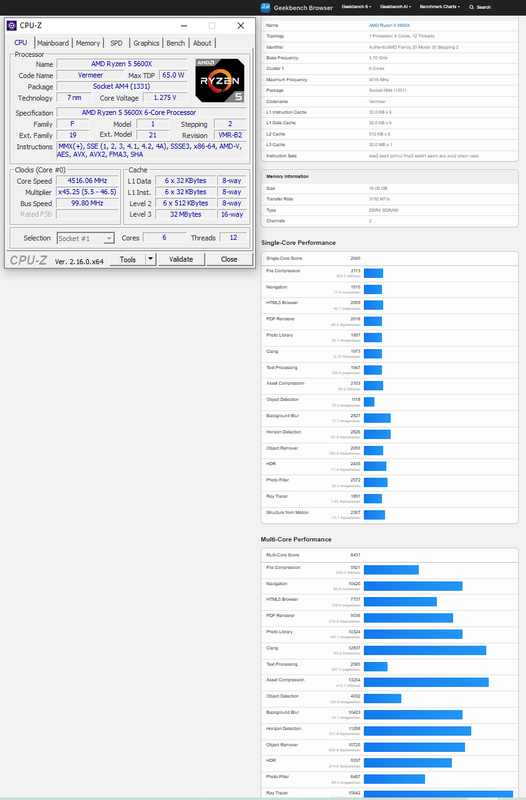Expand the Geekbench 6 navbar menu
The height and width of the screenshot is (800, 526).
tap(356, 7)
